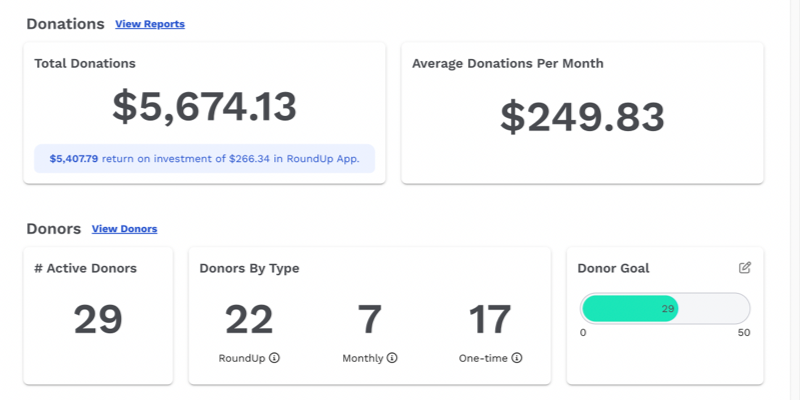Go to the View Donors link

[124, 229]
